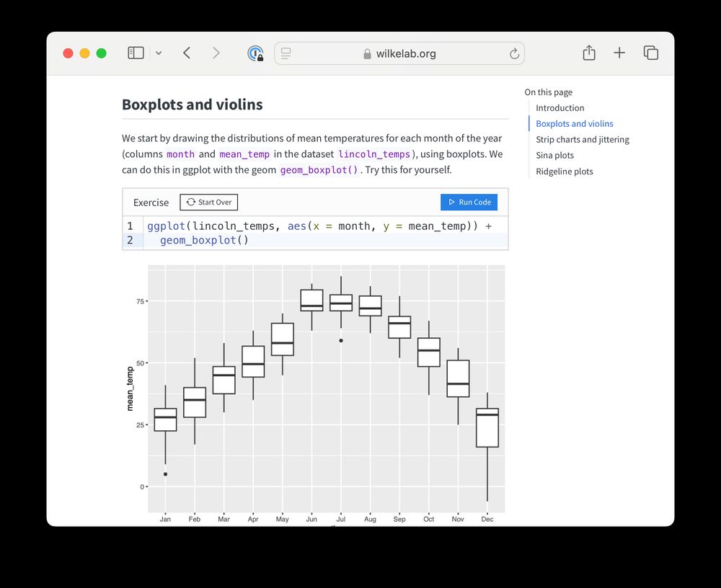Go forward with the right arrow
721x588 pixels.
click(216, 53)
